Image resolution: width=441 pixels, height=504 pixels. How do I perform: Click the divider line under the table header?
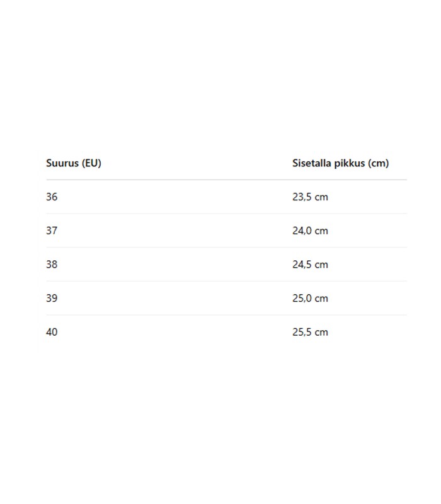point(226,180)
